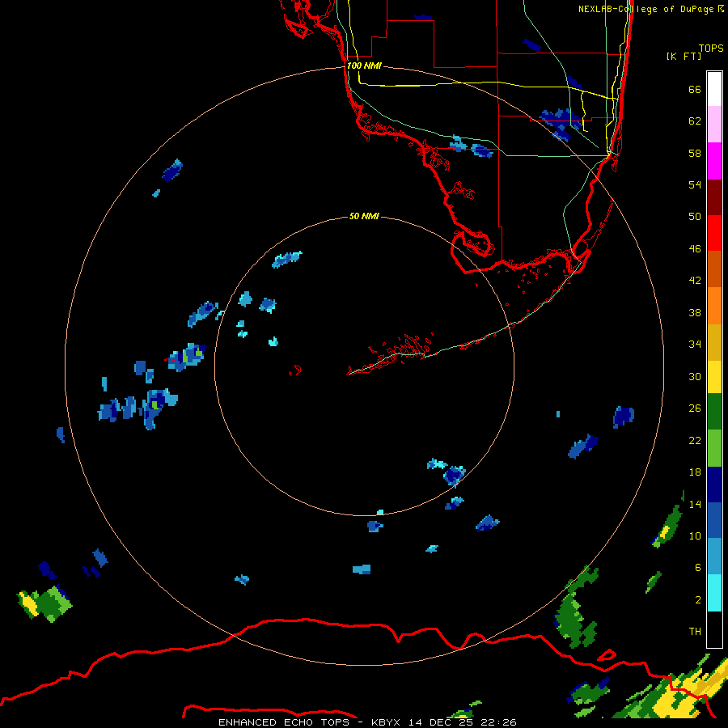
Task: Click the bright orange legend band
Action: [x=714, y=306]
